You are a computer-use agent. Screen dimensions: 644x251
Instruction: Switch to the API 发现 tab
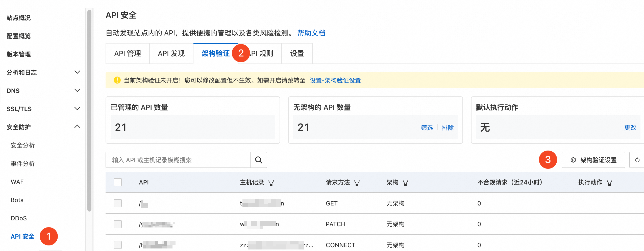tap(171, 53)
